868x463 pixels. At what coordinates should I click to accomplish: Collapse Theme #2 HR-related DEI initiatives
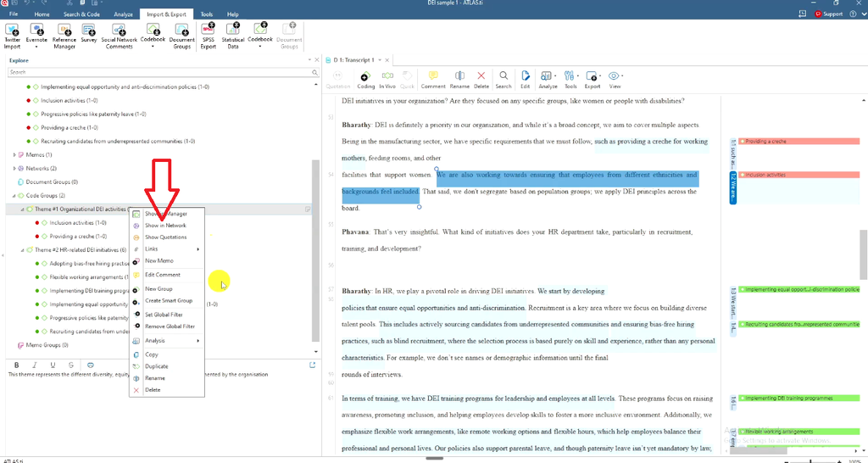pos(23,250)
